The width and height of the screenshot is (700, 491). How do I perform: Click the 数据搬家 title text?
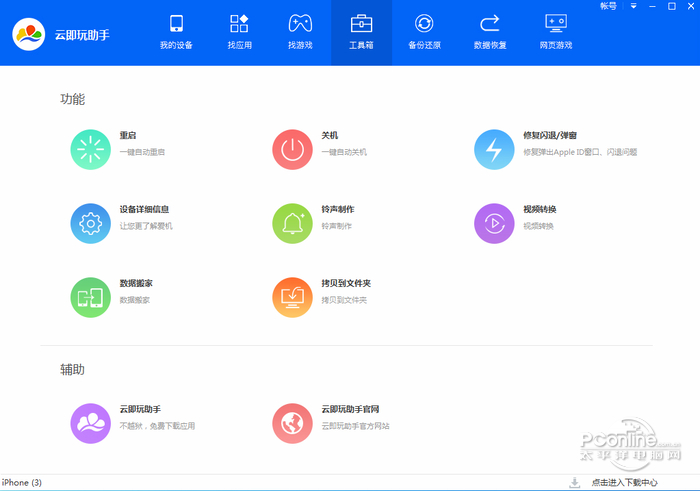tap(136, 283)
